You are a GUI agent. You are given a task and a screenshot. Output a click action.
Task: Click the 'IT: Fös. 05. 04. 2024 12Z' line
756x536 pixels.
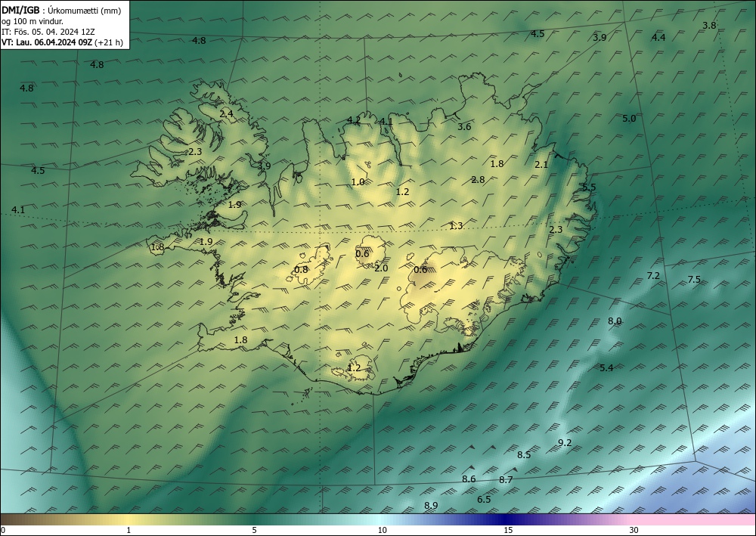pos(48,32)
